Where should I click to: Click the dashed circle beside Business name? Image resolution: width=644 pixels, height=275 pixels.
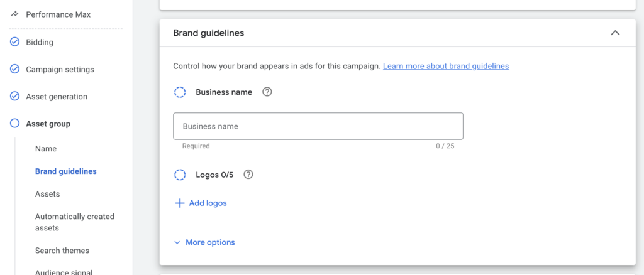180,92
